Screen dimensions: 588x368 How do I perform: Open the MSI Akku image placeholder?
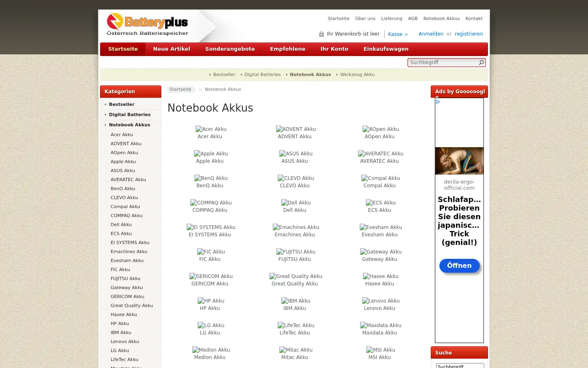click(381, 350)
